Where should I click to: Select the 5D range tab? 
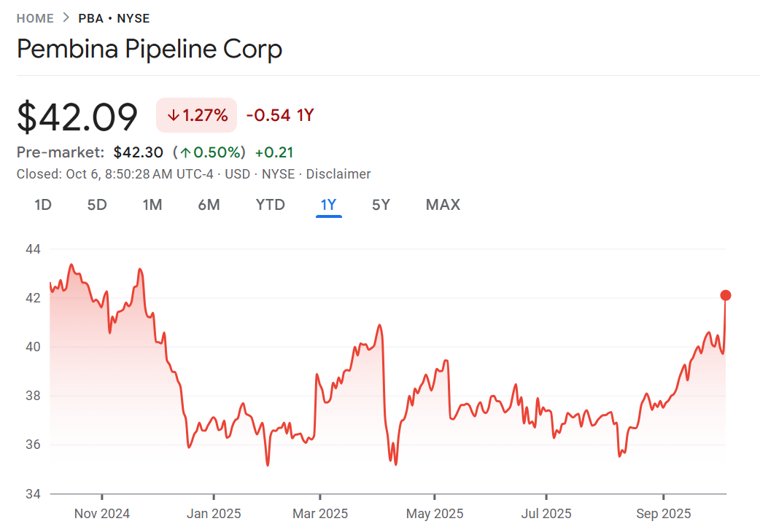coord(97,205)
